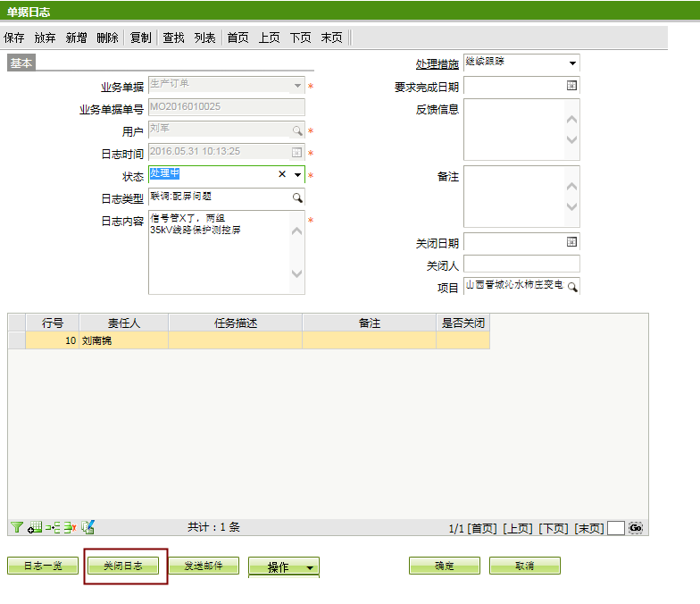Click 查找 in the top toolbar

pos(173,38)
